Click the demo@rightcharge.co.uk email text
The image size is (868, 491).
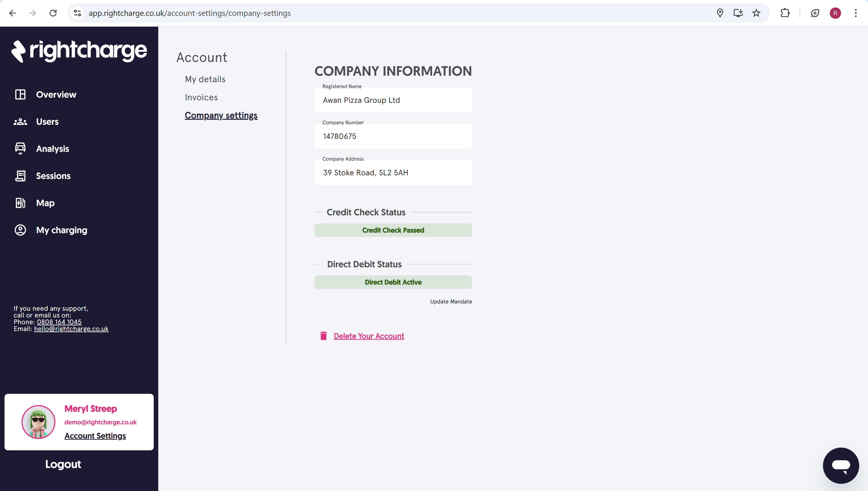coord(101,422)
